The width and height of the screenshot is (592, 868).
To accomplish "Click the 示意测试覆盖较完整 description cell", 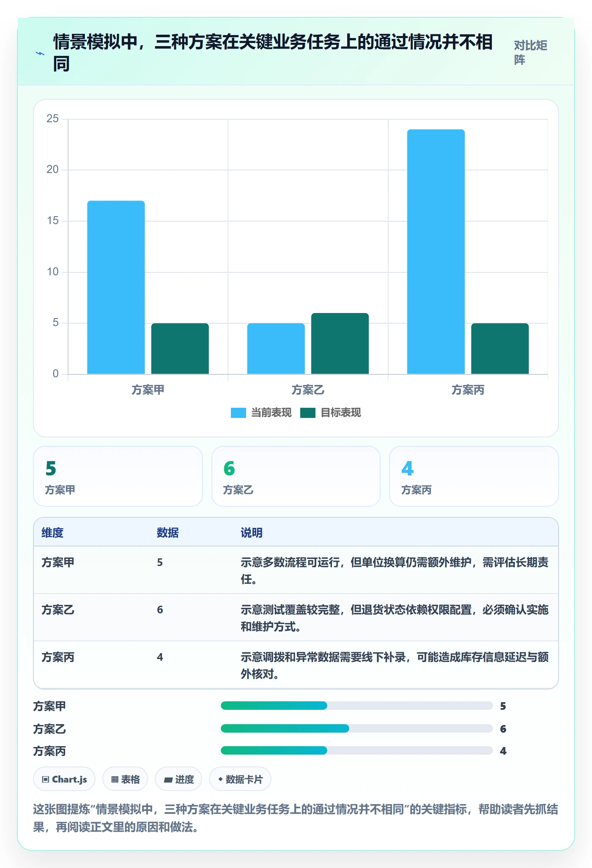I will pos(395,618).
